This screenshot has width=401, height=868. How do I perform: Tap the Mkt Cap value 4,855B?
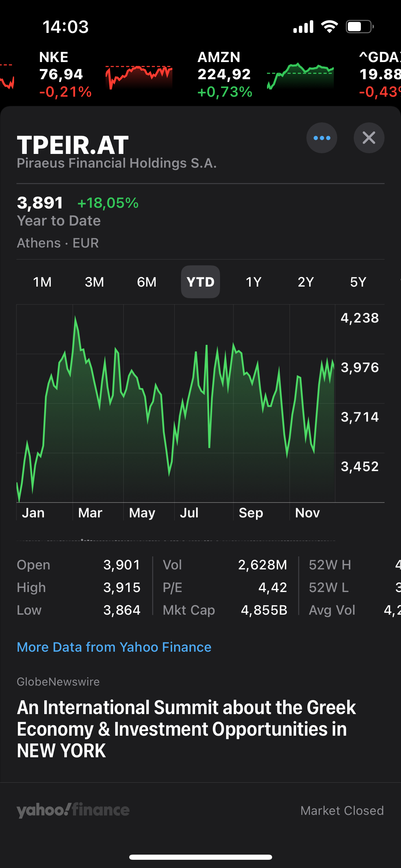pos(264,610)
